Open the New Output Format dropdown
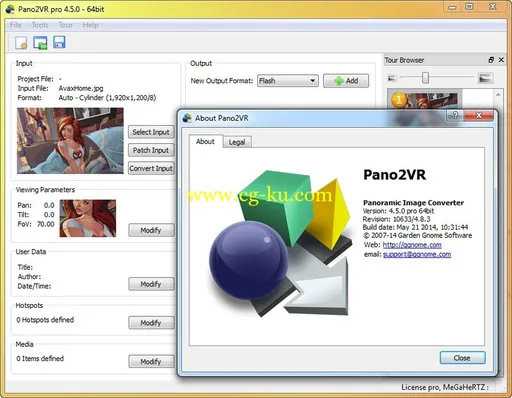This screenshot has height=398, width=512. click(x=288, y=81)
